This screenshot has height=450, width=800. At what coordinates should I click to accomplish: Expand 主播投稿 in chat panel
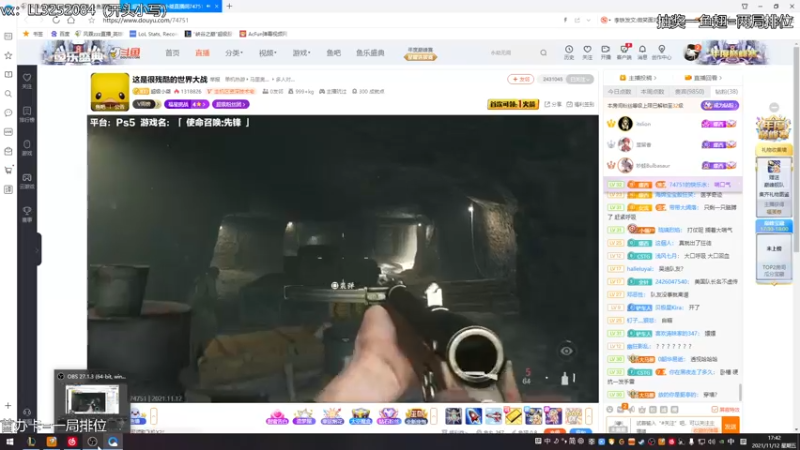point(638,78)
